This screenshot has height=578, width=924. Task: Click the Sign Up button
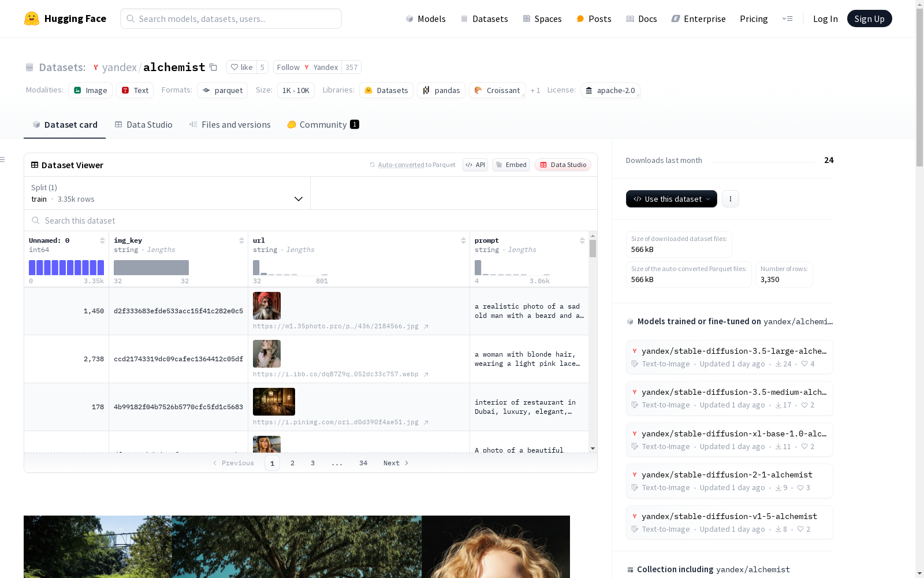coord(869,18)
